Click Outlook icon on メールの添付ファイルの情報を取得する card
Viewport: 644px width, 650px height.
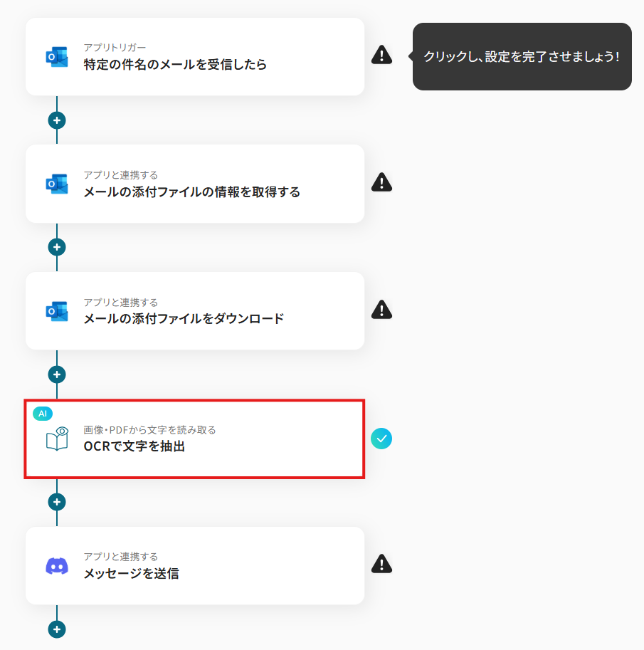[x=57, y=184]
